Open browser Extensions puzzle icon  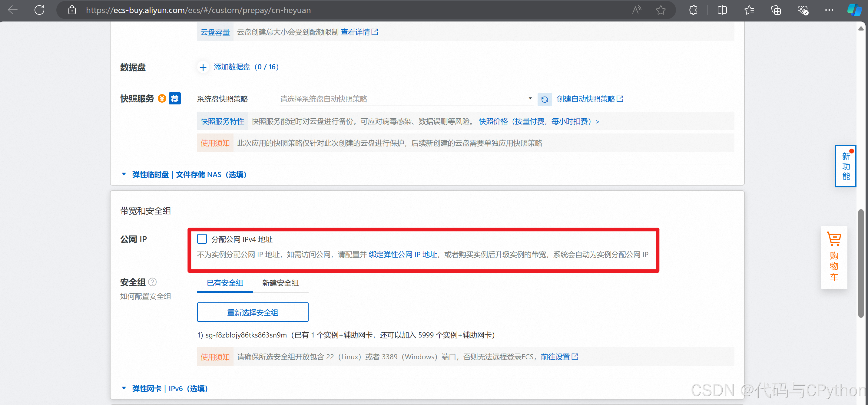(693, 10)
